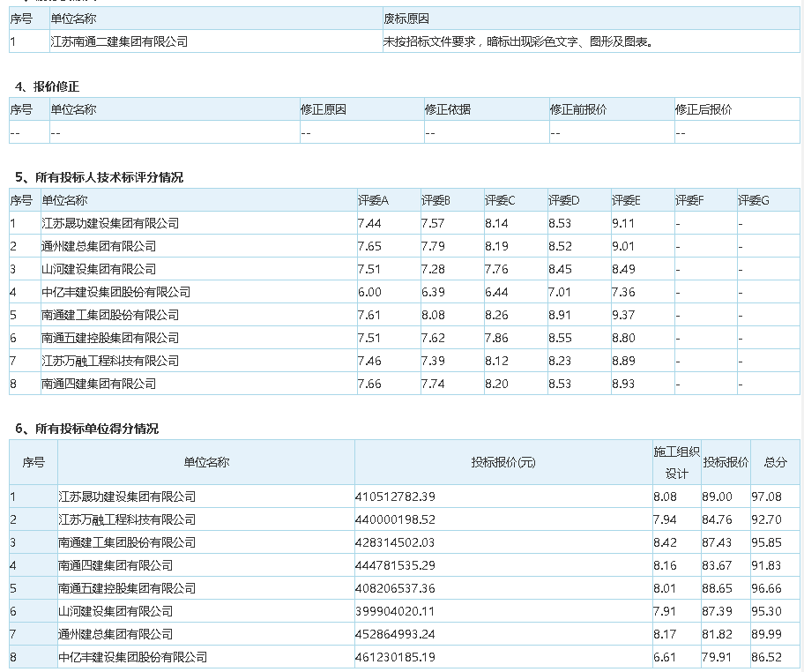
Task: Click the construction design score 8.42
Action: (665, 542)
